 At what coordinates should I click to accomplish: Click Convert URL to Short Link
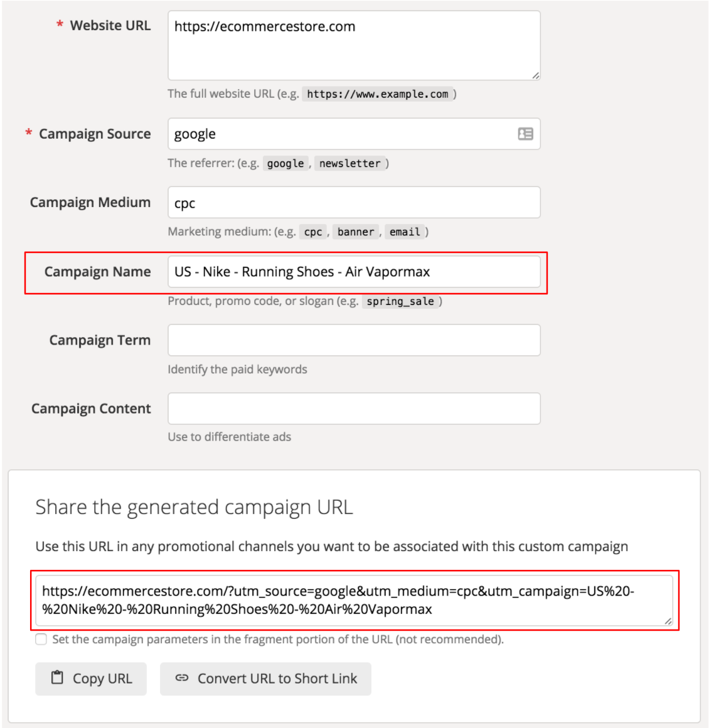pyautogui.click(x=265, y=678)
